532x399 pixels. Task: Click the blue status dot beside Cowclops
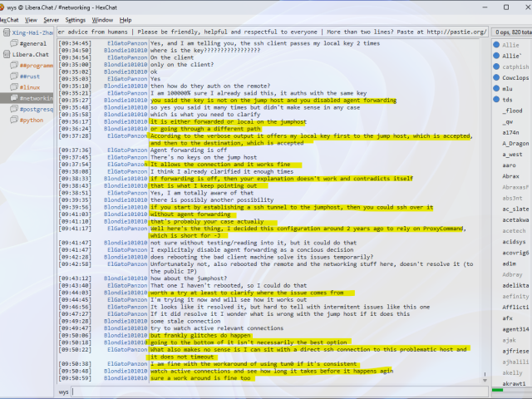pos(497,77)
